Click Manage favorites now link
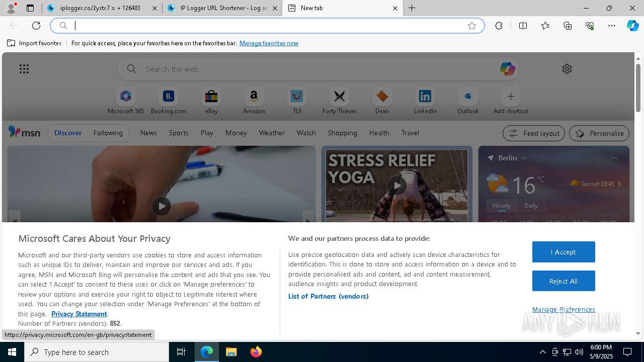Viewport: 644px width, 362px height. (269, 43)
